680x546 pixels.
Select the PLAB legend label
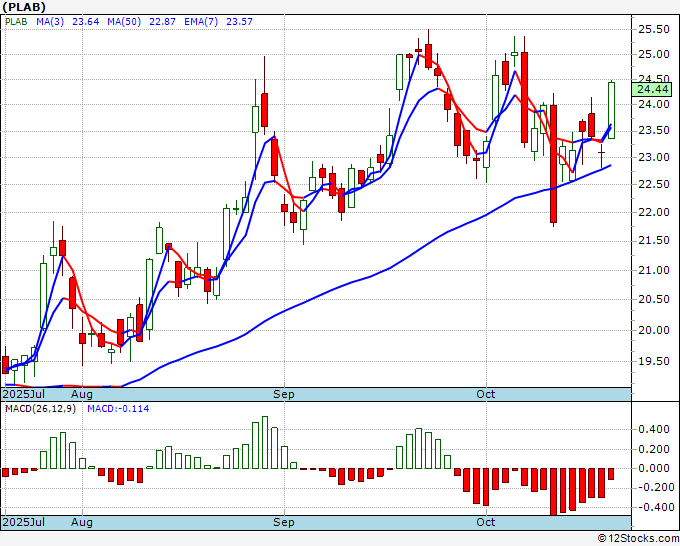16,22
